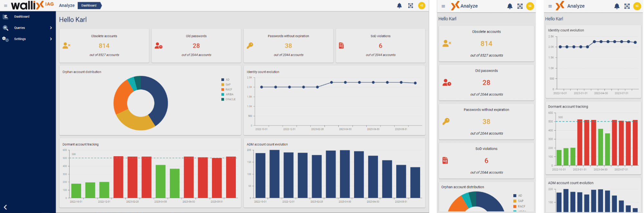The width and height of the screenshot is (644, 213).
Task: Click the key icon in middle mobile view
Action: point(446,121)
